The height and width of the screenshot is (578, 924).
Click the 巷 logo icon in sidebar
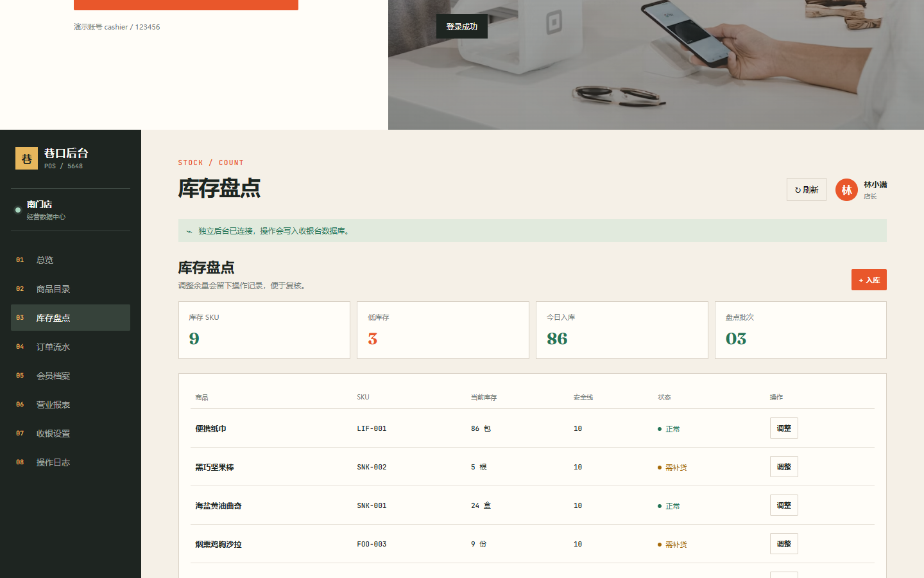[26, 159]
